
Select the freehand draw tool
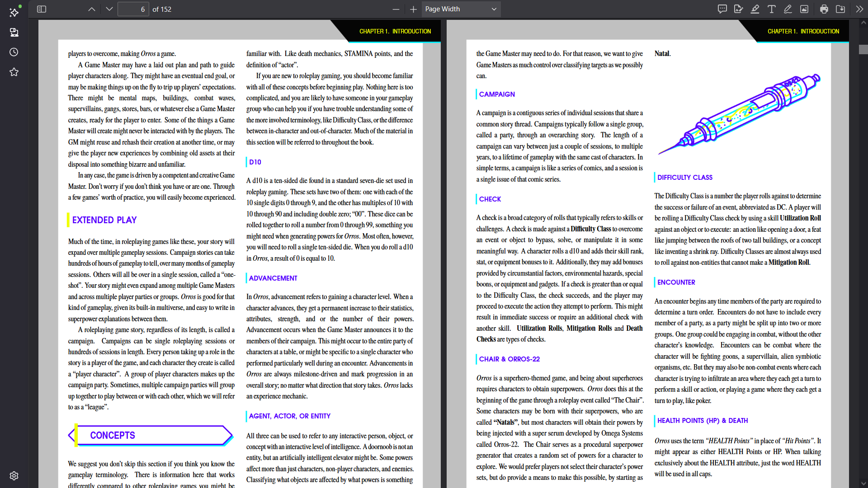[x=788, y=9]
